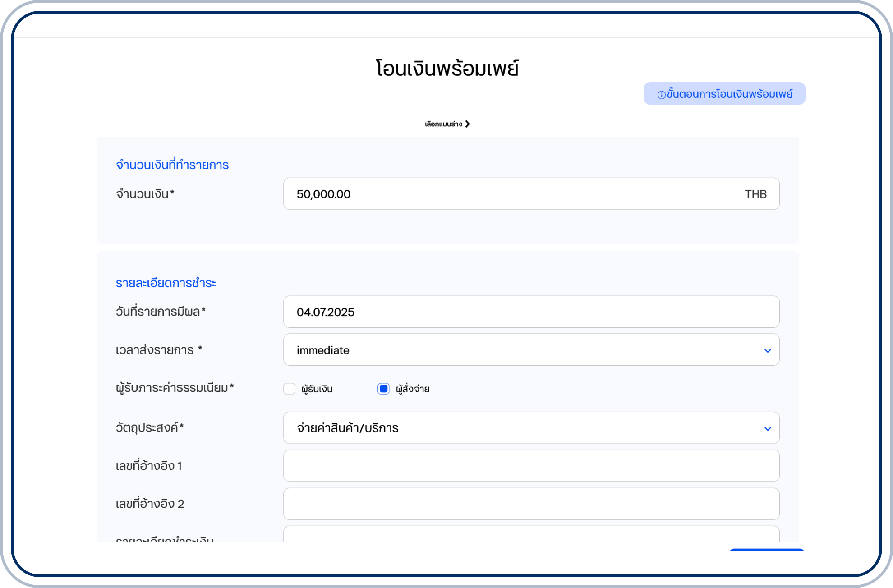Click the chevron arrow on the วัตถุประสงค์ dropdown
This screenshot has height=588, width=893.
pos(767,428)
